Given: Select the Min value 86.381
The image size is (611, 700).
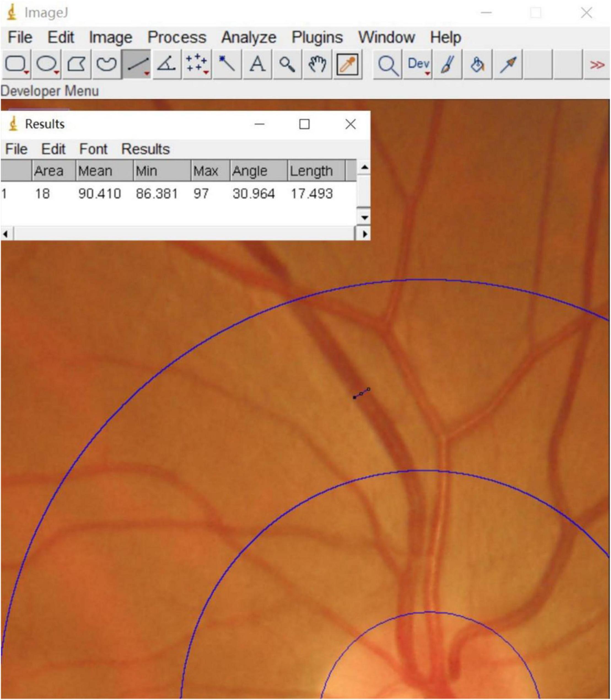Looking at the screenshot, I should coord(157,194).
